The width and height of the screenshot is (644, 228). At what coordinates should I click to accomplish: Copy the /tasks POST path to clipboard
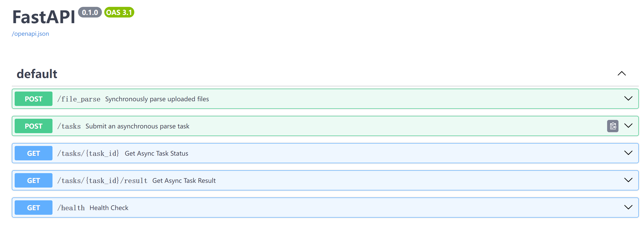(613, 126)
